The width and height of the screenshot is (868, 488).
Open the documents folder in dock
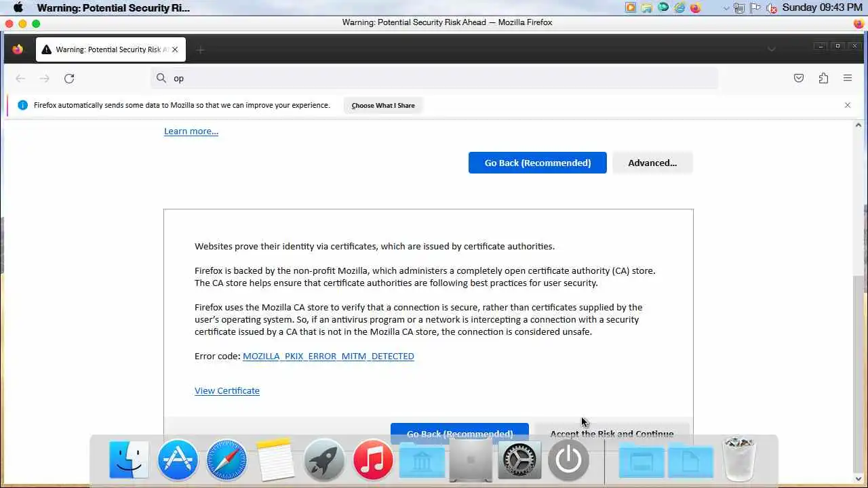coord(690,460)
